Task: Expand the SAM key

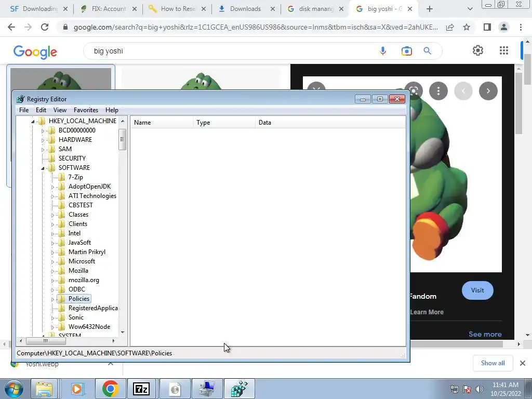Action: coord(43,149)
